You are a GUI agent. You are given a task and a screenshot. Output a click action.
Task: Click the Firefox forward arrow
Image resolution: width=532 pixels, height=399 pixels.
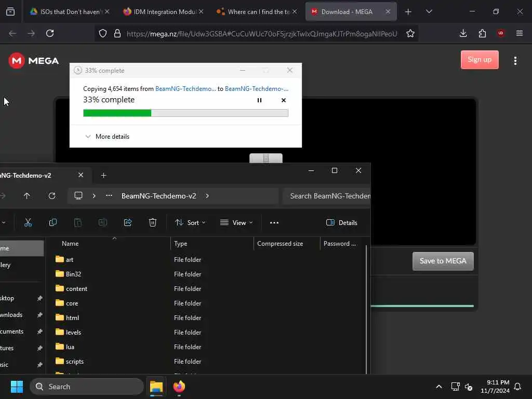tap(31, 33)
